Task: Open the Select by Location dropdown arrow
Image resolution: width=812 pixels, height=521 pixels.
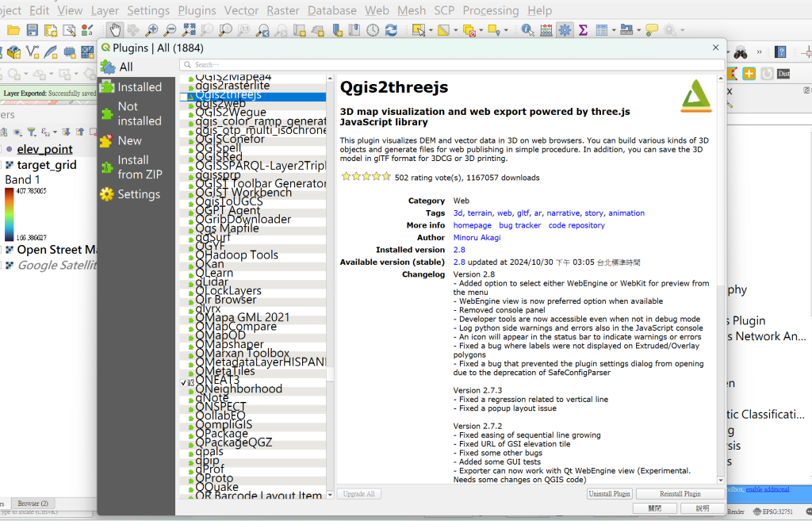Action: [x=506, y=30]
